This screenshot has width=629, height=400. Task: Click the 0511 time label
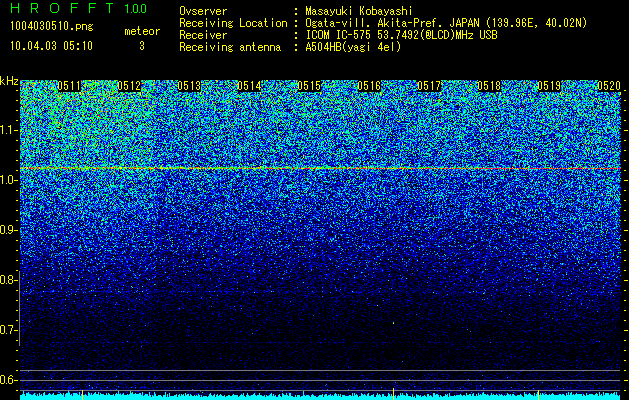tap(69, 86)
